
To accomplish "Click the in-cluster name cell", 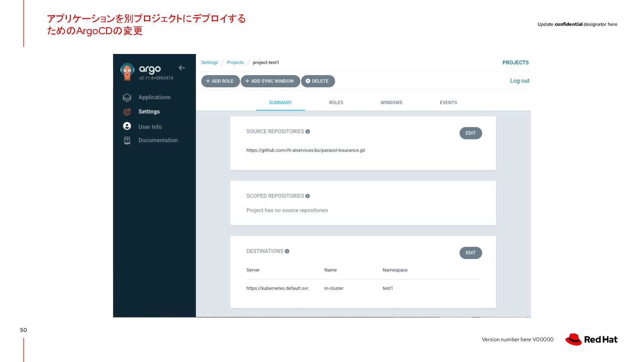I will [334, 288].
